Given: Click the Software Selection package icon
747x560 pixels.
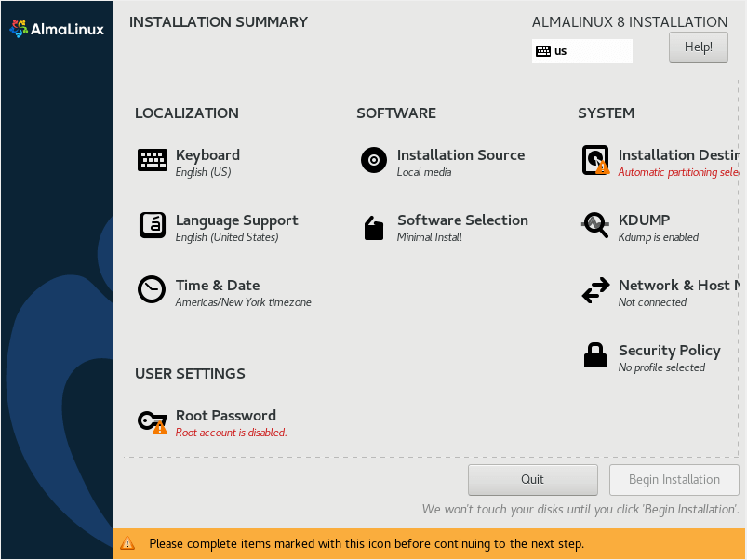Looking at the screenshot, I should pos(374,228).
